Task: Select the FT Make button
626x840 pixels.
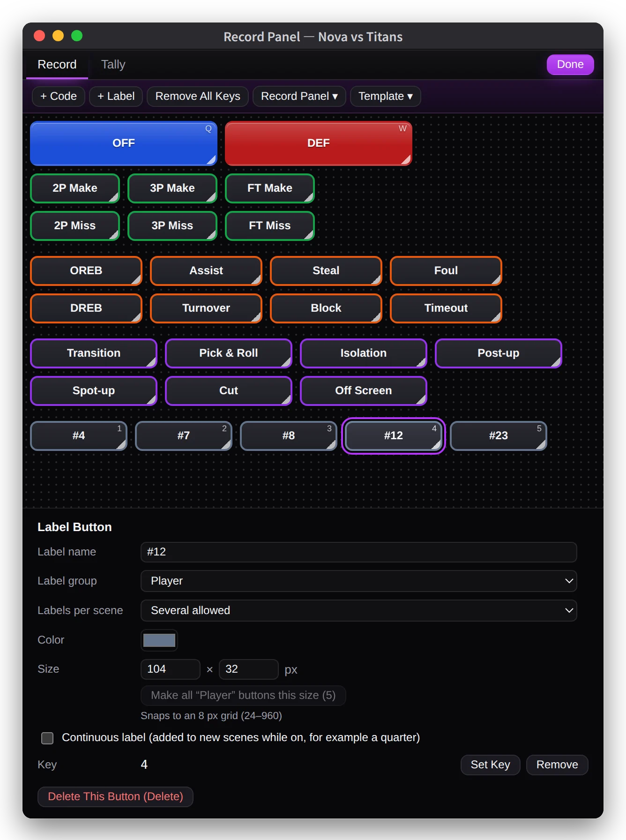Action: point(270,188)
